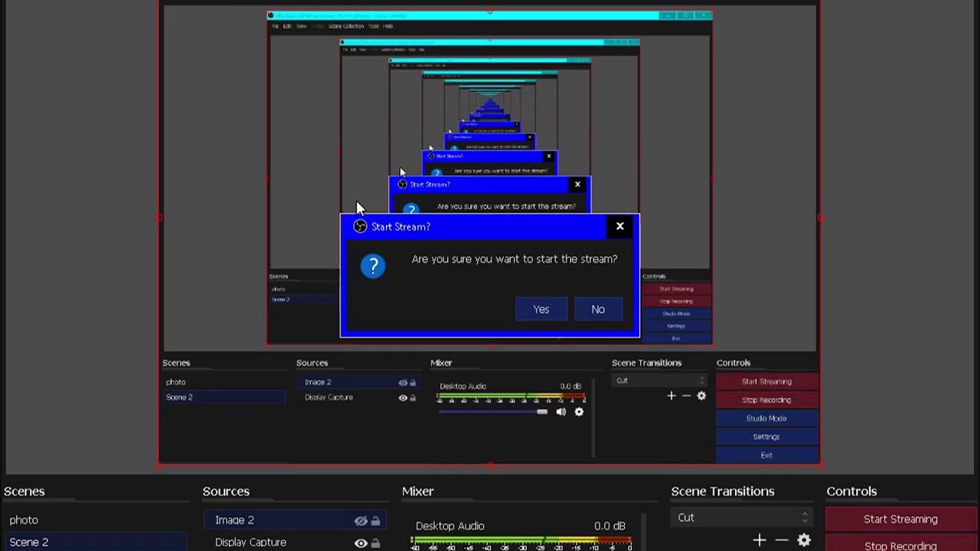
Task: Click the largest plus icon under Scene Transitions
Action: click(759, 540)
